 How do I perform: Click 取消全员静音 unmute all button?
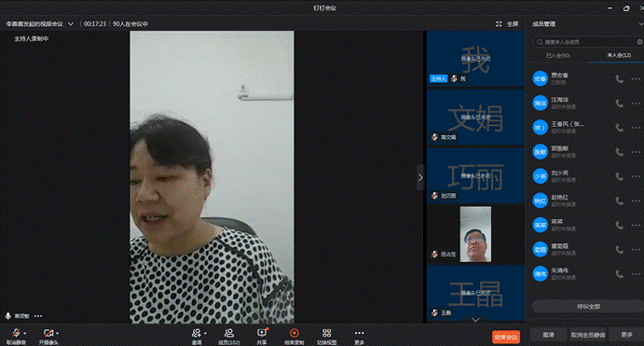pyautogui.click(x=588, y=335)
